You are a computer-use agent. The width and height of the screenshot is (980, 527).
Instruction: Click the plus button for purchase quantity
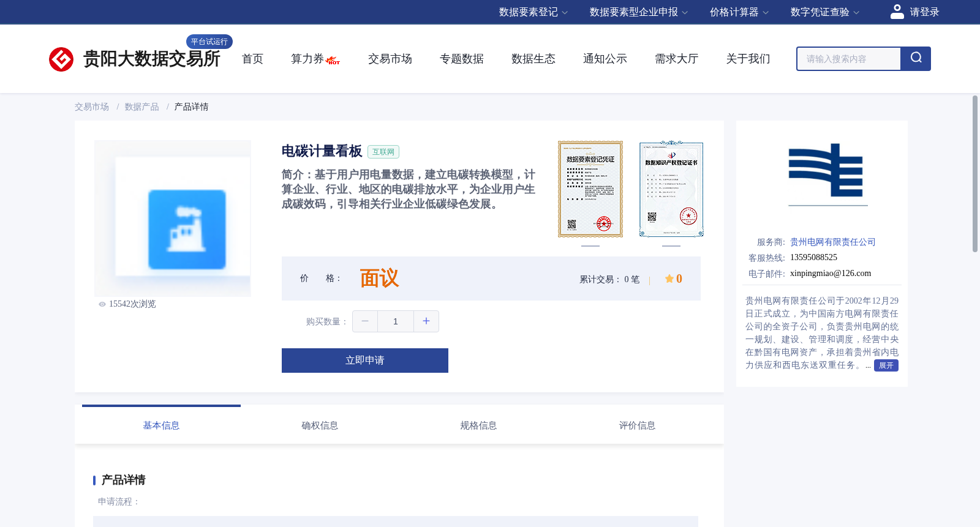tap(426, 321)
